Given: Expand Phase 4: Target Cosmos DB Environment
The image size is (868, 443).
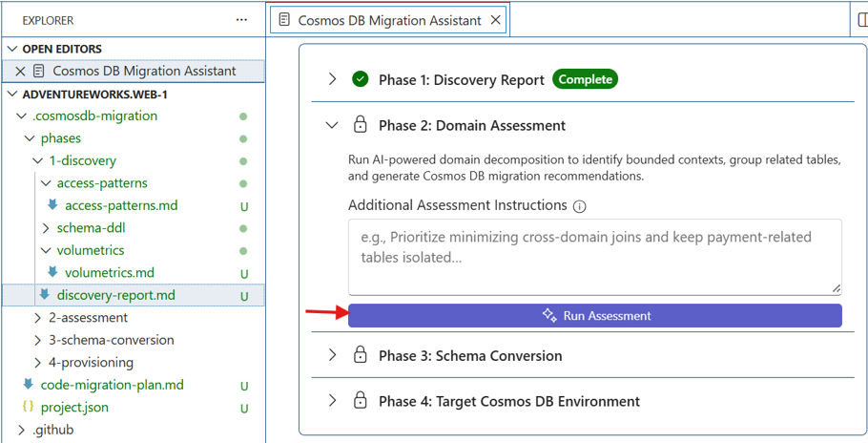Looking at the screenshot, I should (x=332, y=400).
